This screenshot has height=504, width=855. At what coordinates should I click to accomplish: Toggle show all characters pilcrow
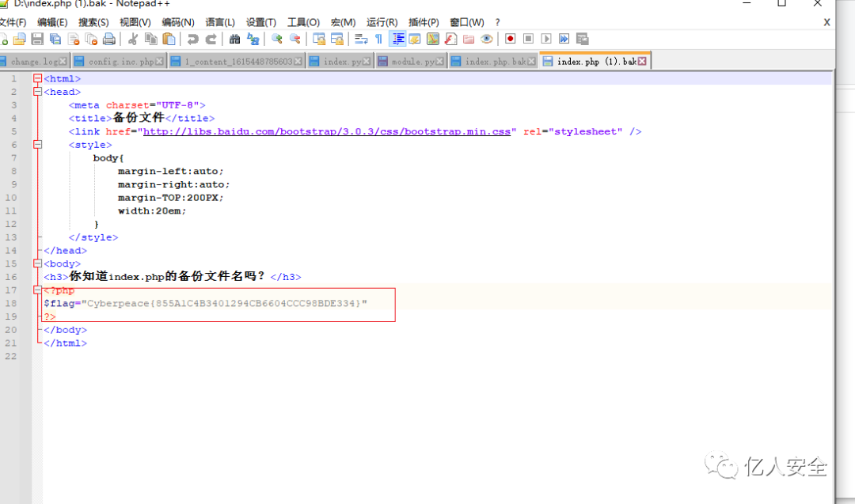pyautogui.click(x=379, y=39)
